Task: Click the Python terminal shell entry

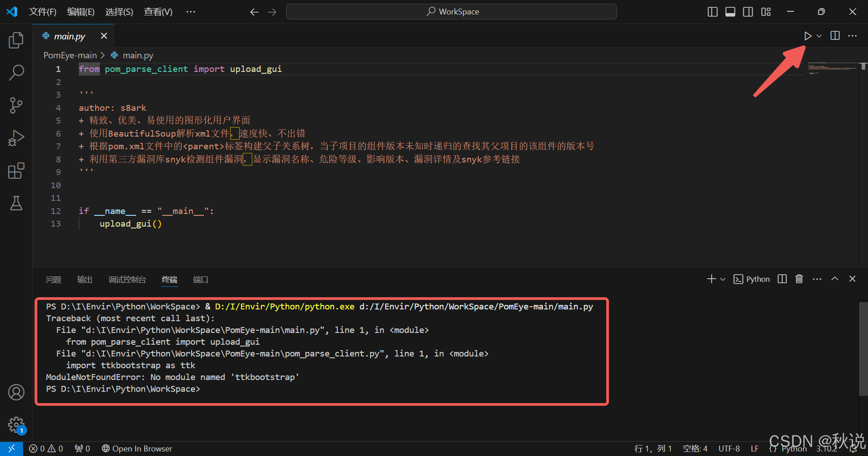Action: [x=751, y=279]
